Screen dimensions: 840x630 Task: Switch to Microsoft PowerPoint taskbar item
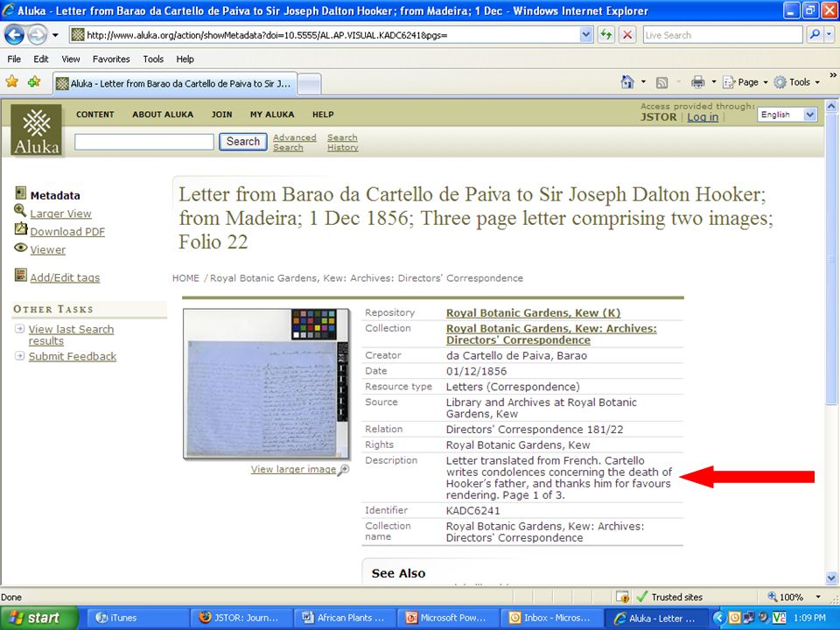tap(450, 618)
